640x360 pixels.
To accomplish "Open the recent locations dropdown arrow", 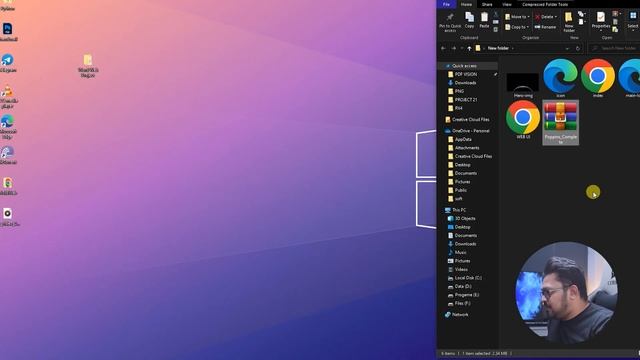I will point(462,48).
